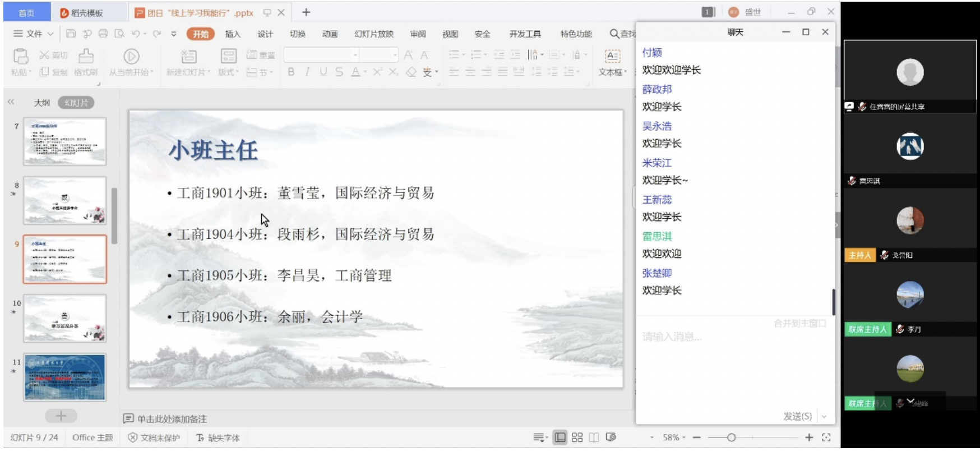
Task: Click the 发送(S) send button in chat
Action: [797, 416]
